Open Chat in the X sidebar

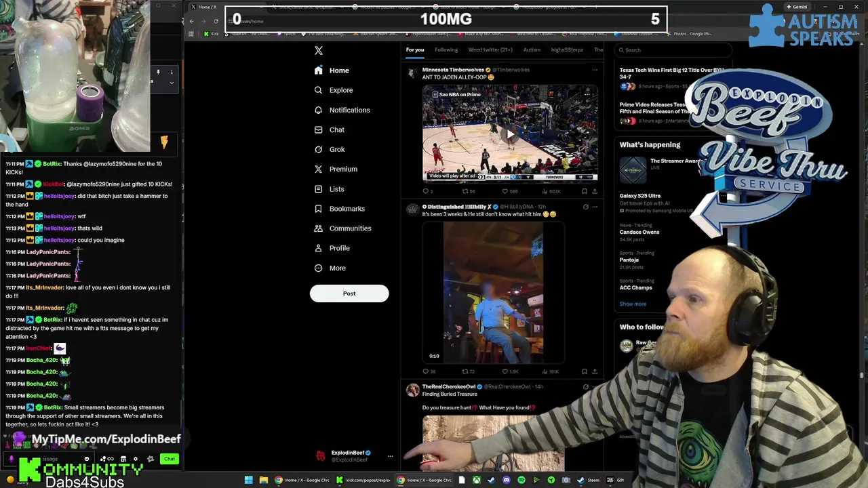(x=329, y=129)
